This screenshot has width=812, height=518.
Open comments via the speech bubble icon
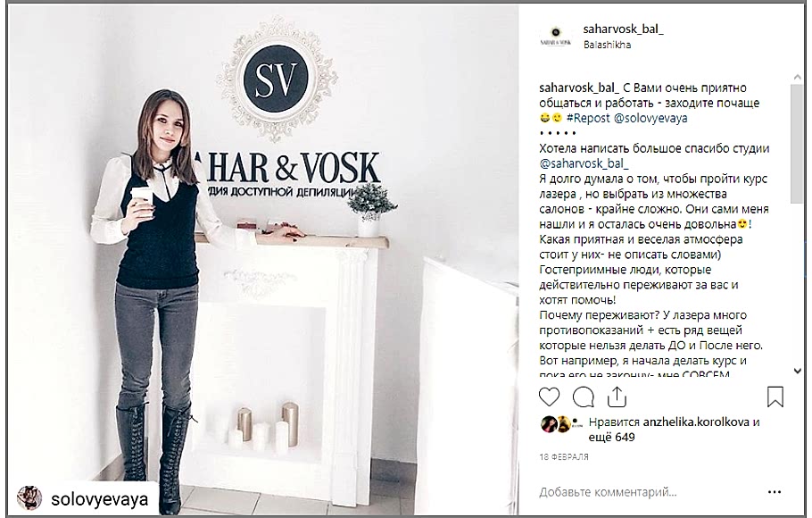[583, 397]
